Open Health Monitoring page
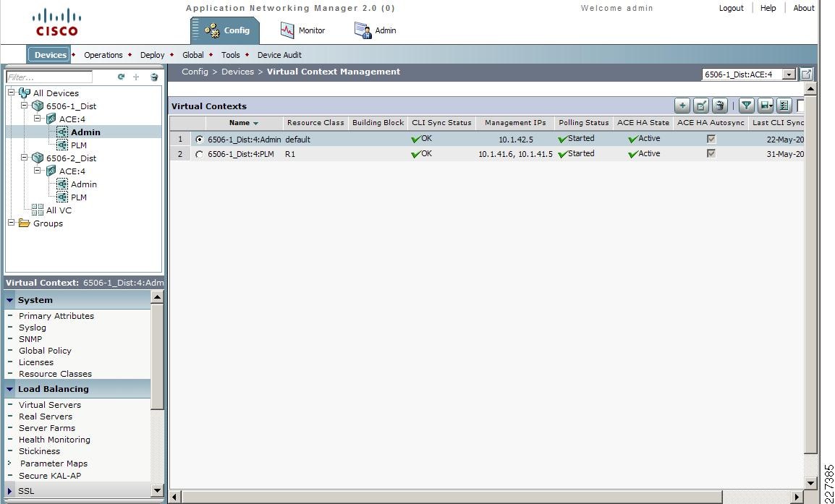The width and height of the screenshot is (835, 504). point(54,440)
